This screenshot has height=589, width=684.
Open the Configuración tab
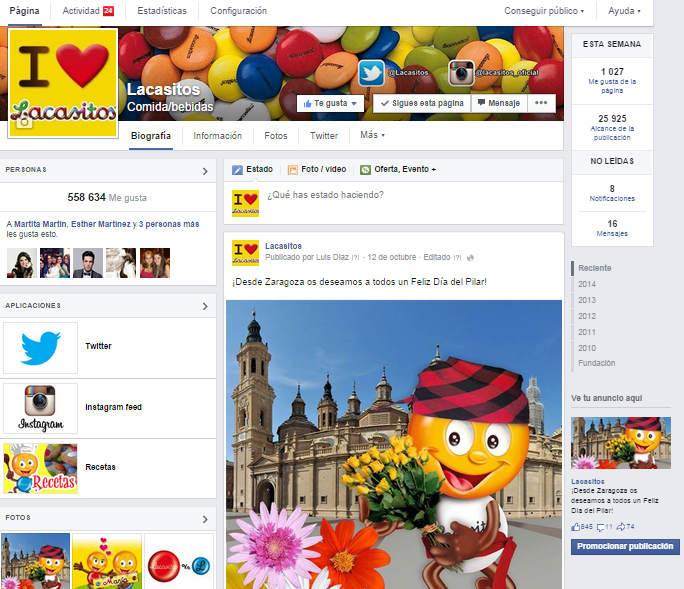click(x=238, y=11)
